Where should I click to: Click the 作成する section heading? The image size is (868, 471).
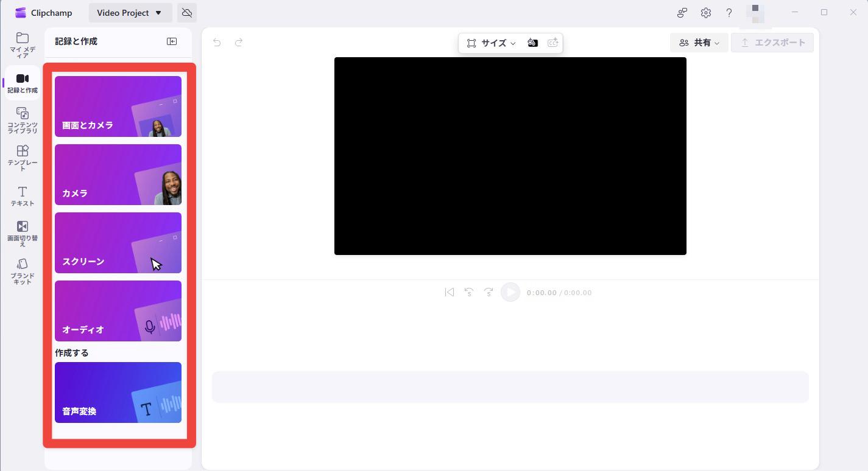[72, 352]
